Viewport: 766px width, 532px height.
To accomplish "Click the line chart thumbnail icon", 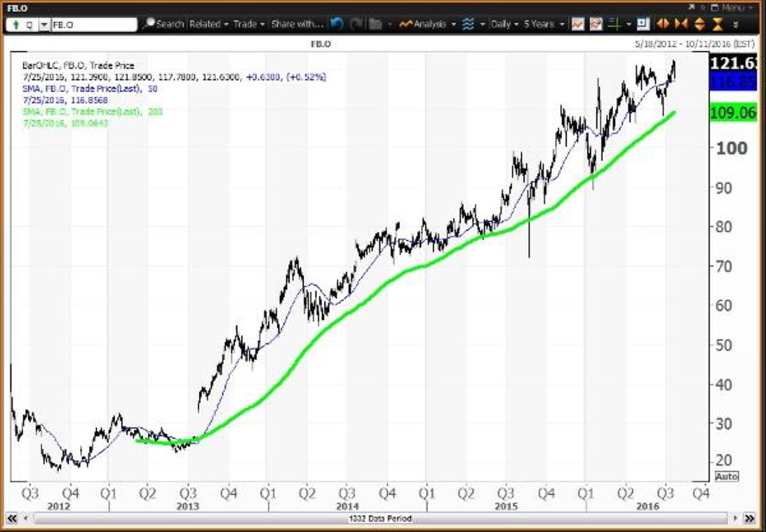I will [x=578, y=24].
